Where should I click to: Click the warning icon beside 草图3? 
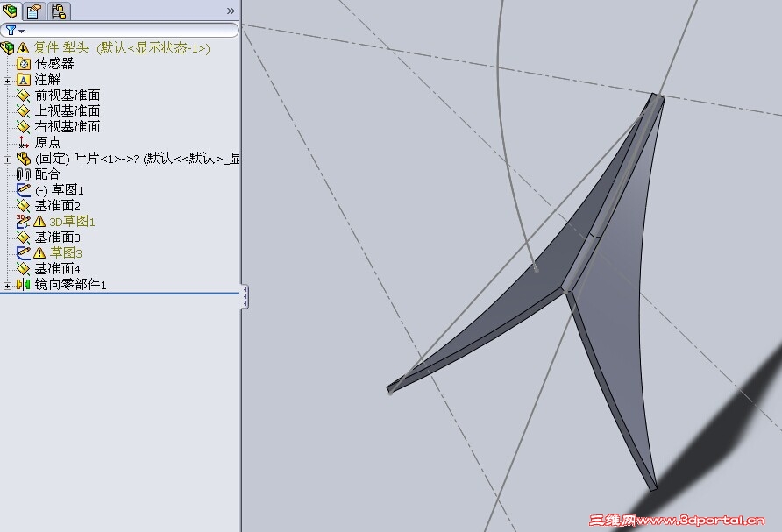[40, 252]
